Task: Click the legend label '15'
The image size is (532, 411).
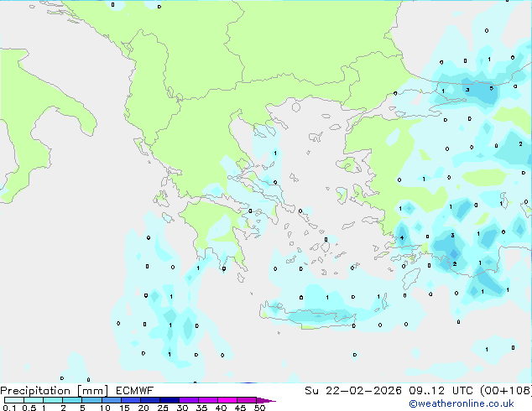Action: pyautogui.click(x=124, y=408)
